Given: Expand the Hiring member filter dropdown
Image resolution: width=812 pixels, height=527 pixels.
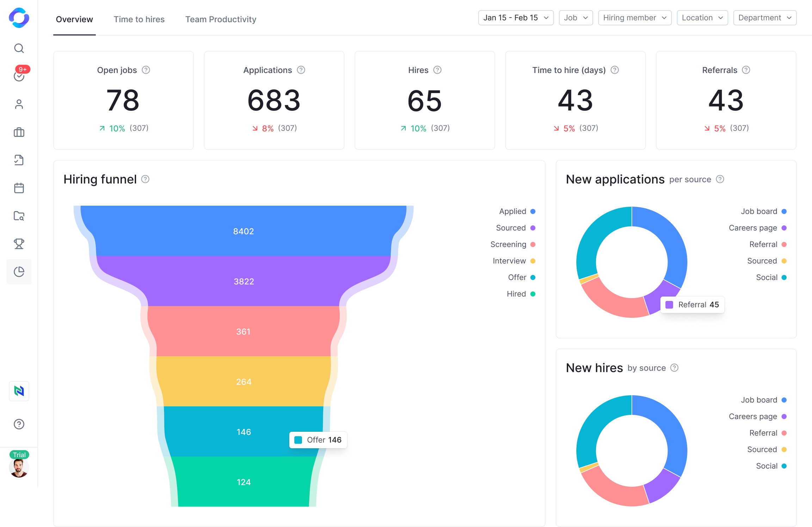Looking at the screenshot, I should pyautogui.click(x=634, y=18).
